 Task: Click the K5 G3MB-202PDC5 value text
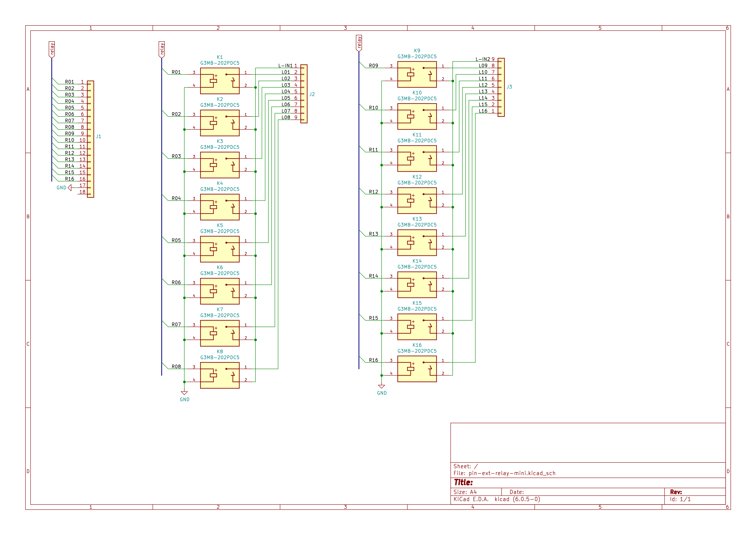(x=220, y=231)
